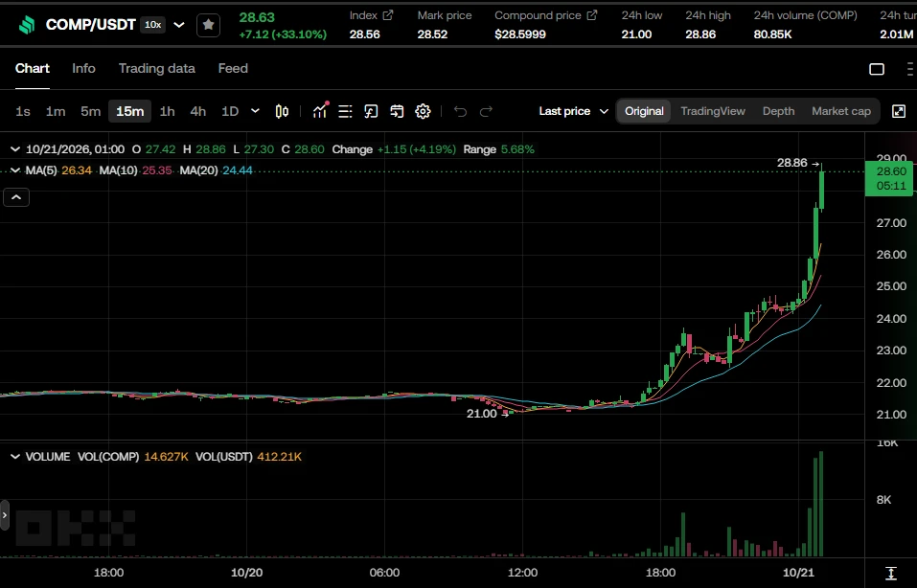Click the redo arrow in chart toolbar
Image resolution: width=917 pixels, height=588 pixels.
[x=486, y=111]
